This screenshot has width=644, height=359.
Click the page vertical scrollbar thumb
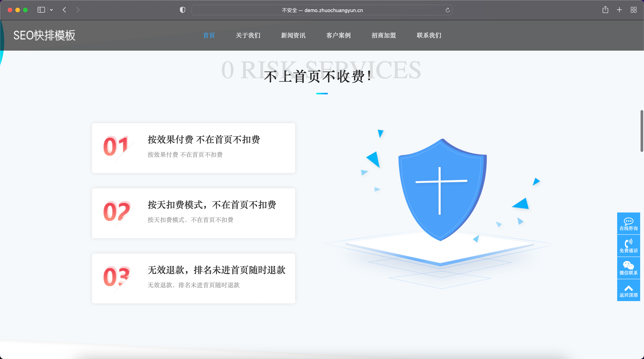[x=642, y=131]
